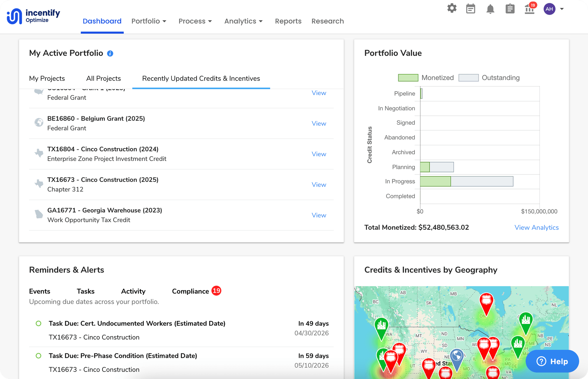Toggle Outstanding legend in Portfolio Value chart
This screenshot has width=588, height=379.
(489, 78)
